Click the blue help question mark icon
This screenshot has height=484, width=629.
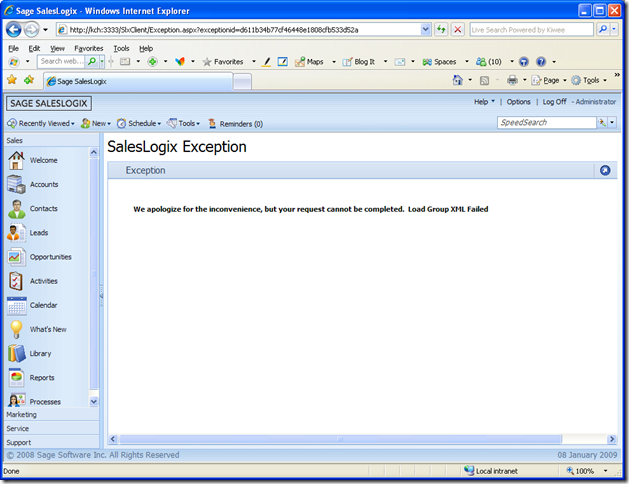point(541,62)
